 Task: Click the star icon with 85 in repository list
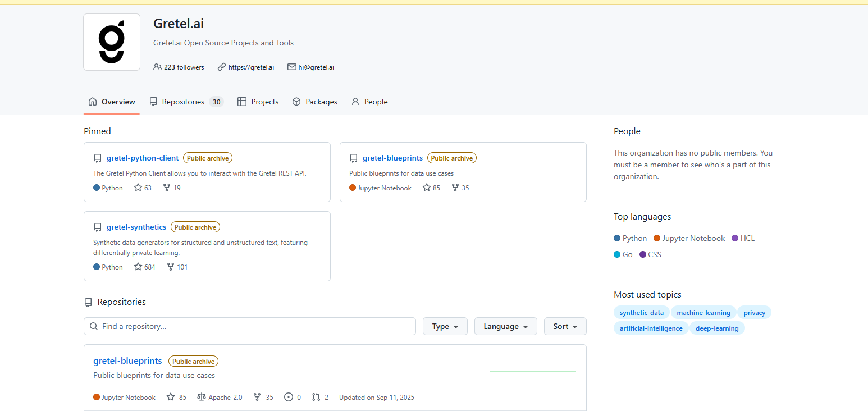click(x=171, y=397)
